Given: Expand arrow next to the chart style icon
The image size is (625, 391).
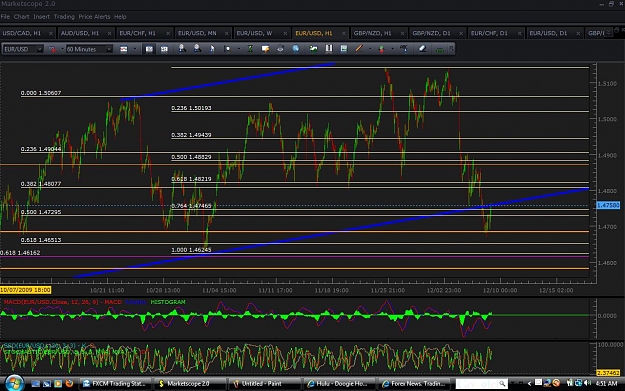Looking at the screenshot, I should pyautogui.click(x=134, y=49).
